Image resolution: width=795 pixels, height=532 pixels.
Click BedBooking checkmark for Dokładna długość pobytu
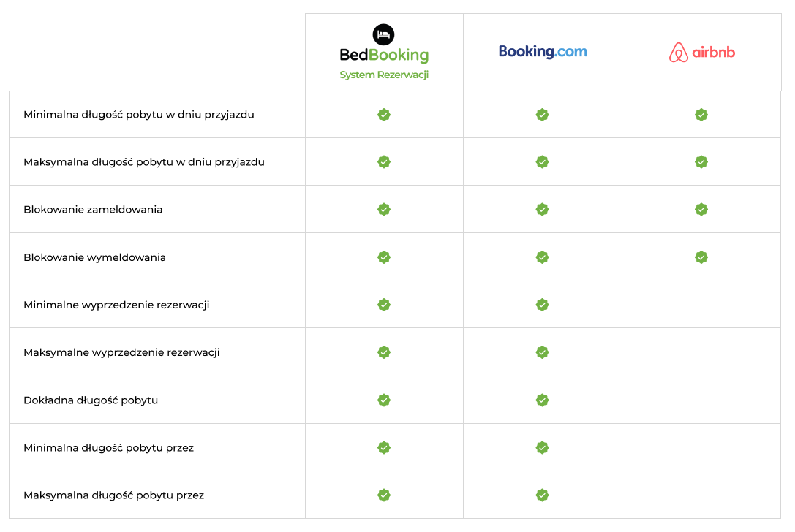click(384, 400)
